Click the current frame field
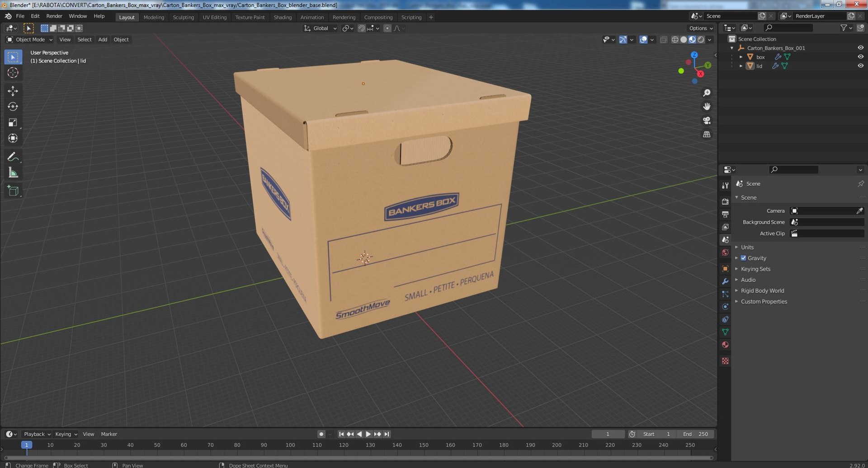This screenshot has width=868, height=468. pos(608,434)
